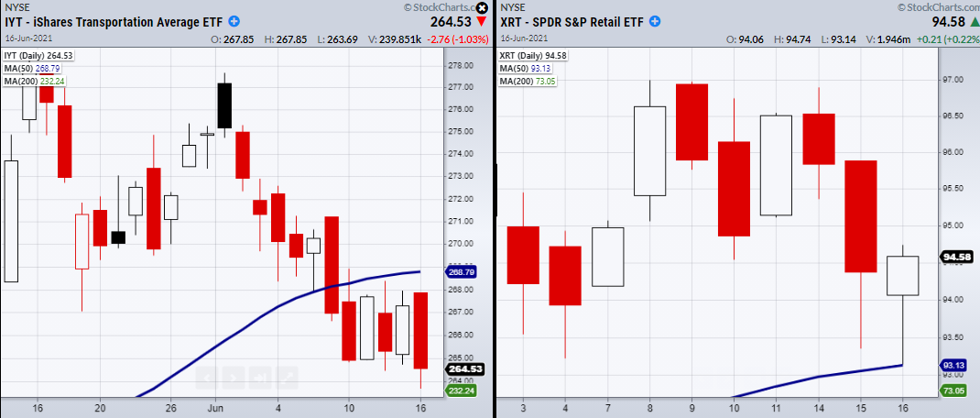980x418 pixels.
Task: Click the blue plus icon beside IYT title
Action: (x=234, y=21)
